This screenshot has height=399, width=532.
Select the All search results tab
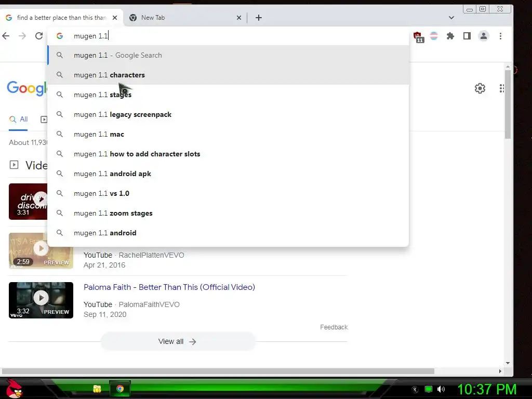(x=18, y=119)
